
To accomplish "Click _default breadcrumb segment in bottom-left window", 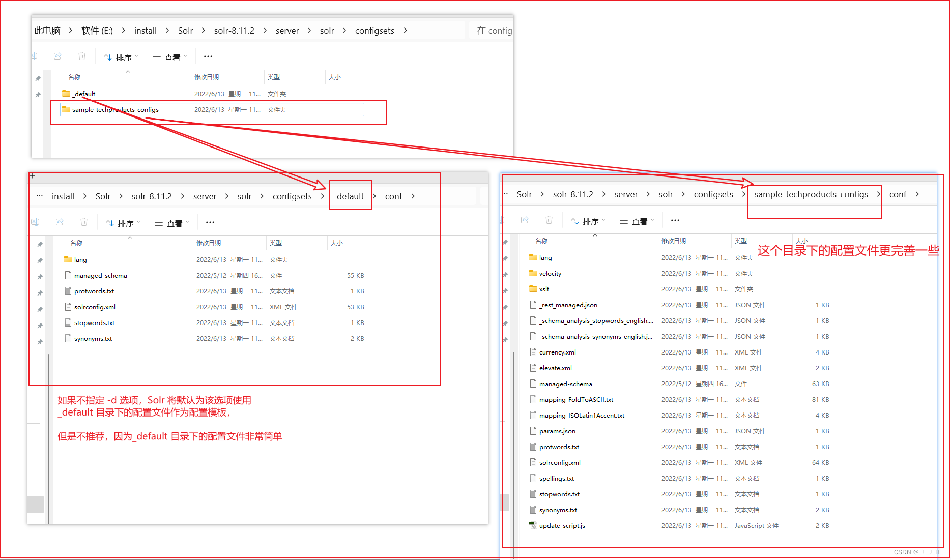I will coord(349,196).
